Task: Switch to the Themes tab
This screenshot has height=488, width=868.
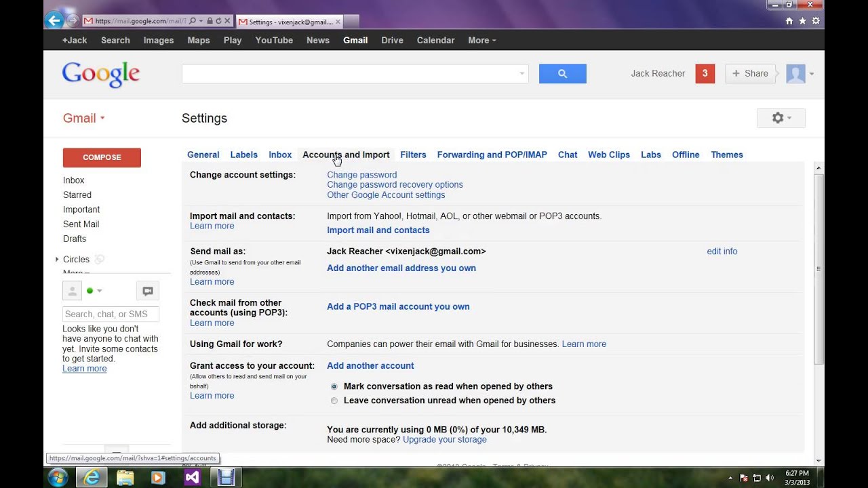Action: (727, 155)
